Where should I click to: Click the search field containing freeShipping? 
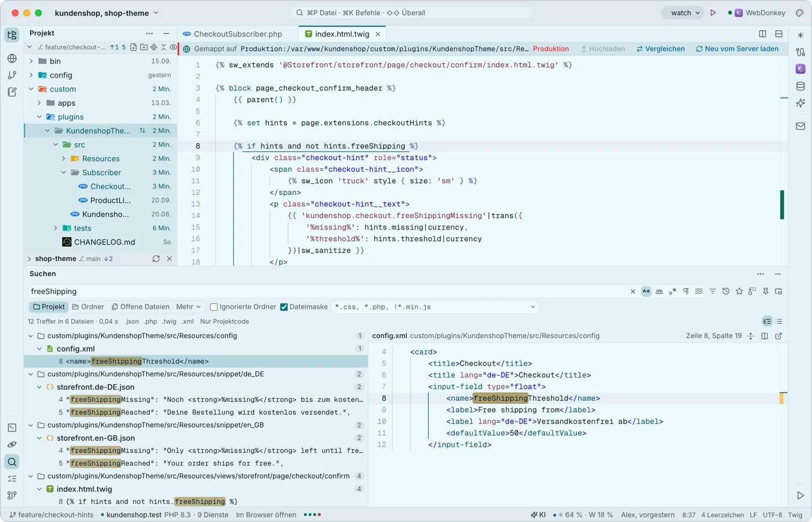coord(327,291)
